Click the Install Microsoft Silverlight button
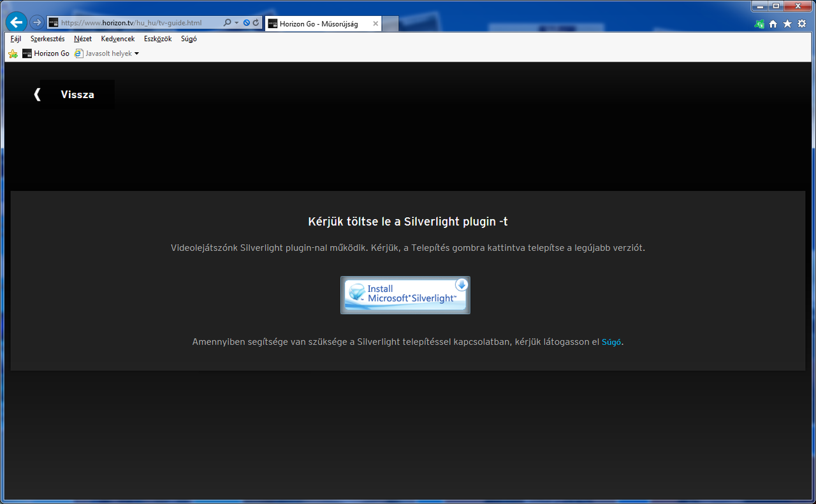Viewport: 816px width, 504px height. point(405,295)
